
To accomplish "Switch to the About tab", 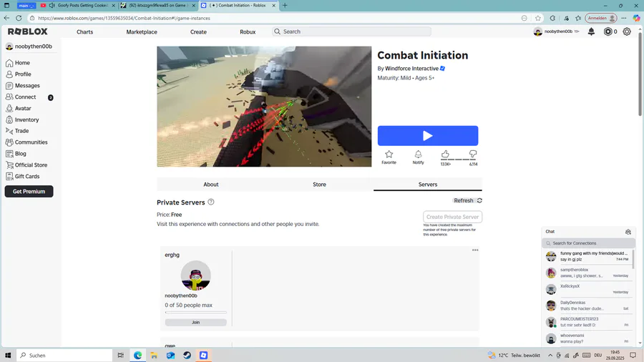I will point(210,185).
